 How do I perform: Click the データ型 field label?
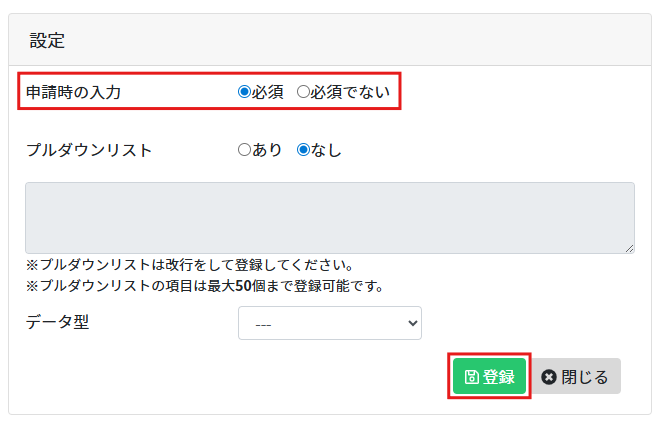coord(58,323)
